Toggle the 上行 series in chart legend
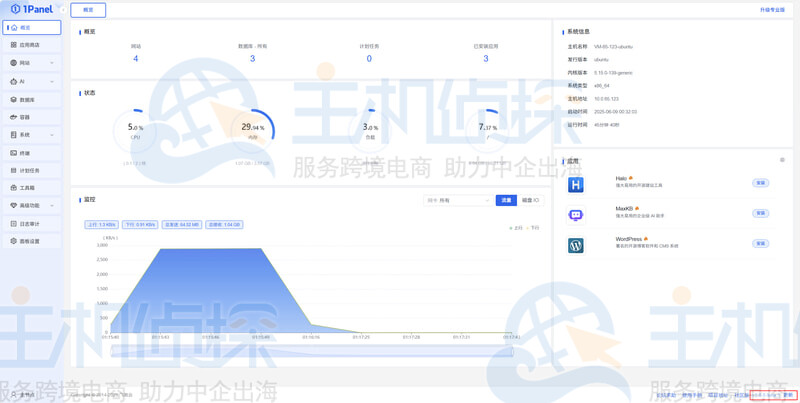Viewport: 800px width, 403px height. [x=516, y=228]
